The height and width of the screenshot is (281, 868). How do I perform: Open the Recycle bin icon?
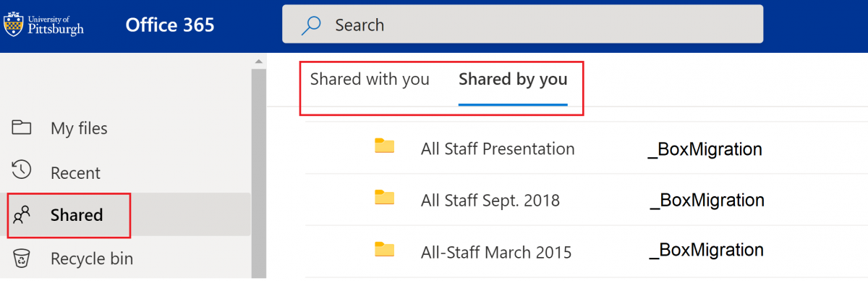click(22, 258)
